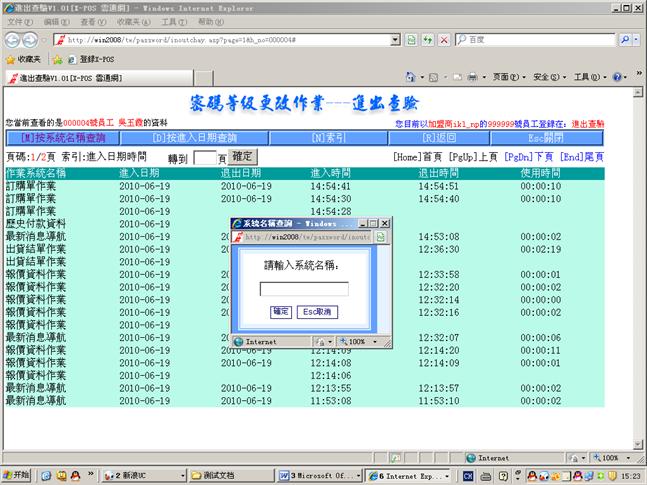Click the 开始 Start button on taskbar
This screenshot has height=485, width=647.
[x=17, y=474]
